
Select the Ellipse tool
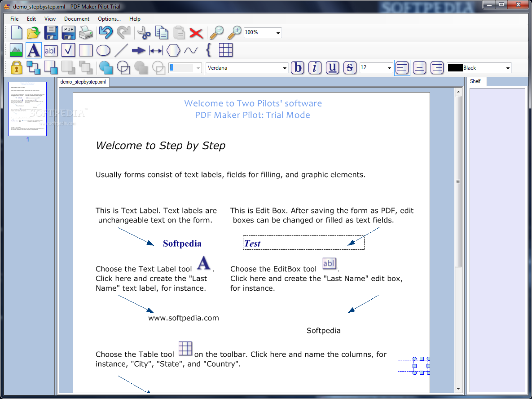pyautogui.click(x=103, y=50)
